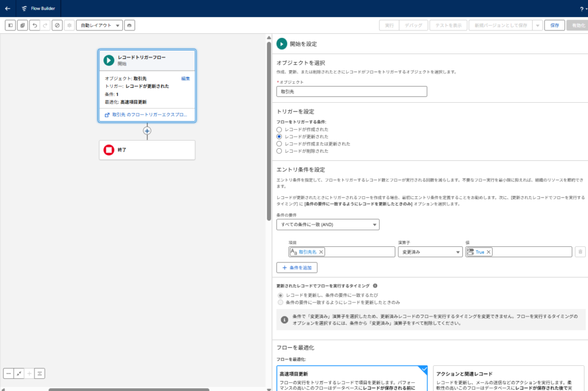Click 条件を追加 add condition button
This screenshot has height=391, width=588.
coord(297,268)
